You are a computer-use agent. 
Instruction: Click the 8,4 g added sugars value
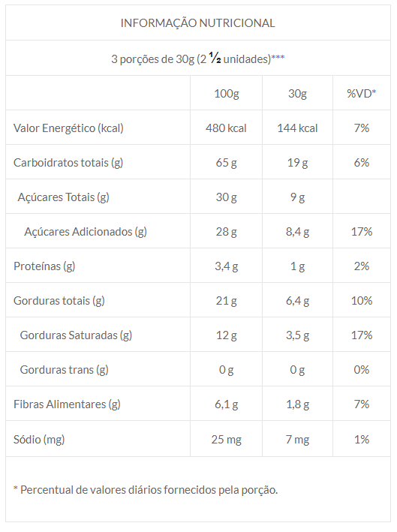click(298, 232)
